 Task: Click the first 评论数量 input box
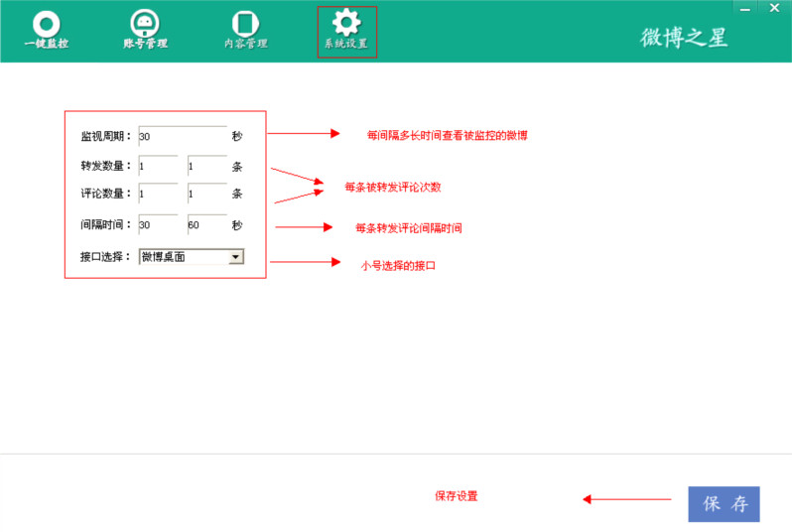coord(158,194)
